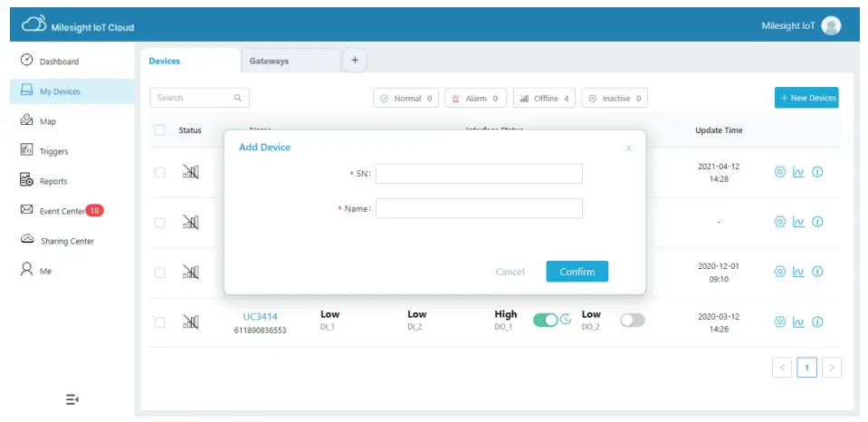Click the Update Time column header
Image resolution: width=868 pixels, height=422 pixels.
pyautogui.click(x=719, y=130)
